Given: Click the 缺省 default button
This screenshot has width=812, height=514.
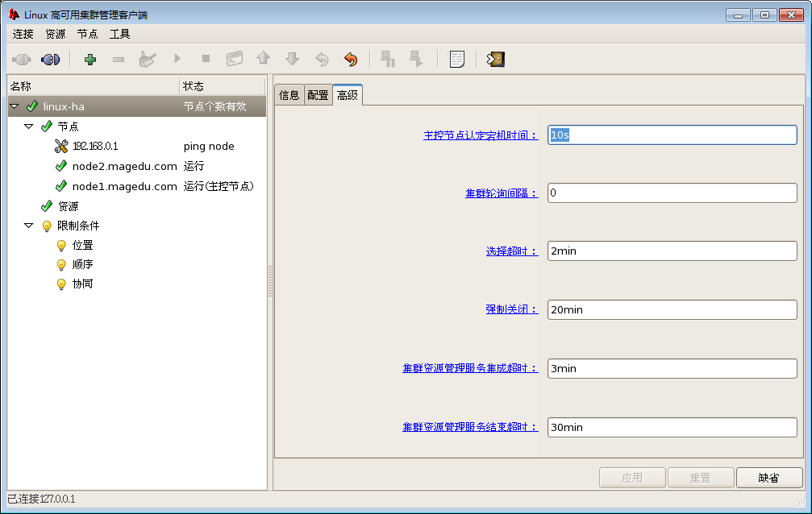Looking at the screenshot, I should 769,478.
